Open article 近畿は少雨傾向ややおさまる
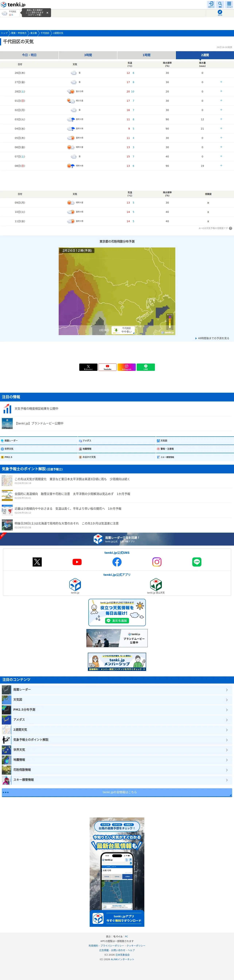 click(117, 510)
